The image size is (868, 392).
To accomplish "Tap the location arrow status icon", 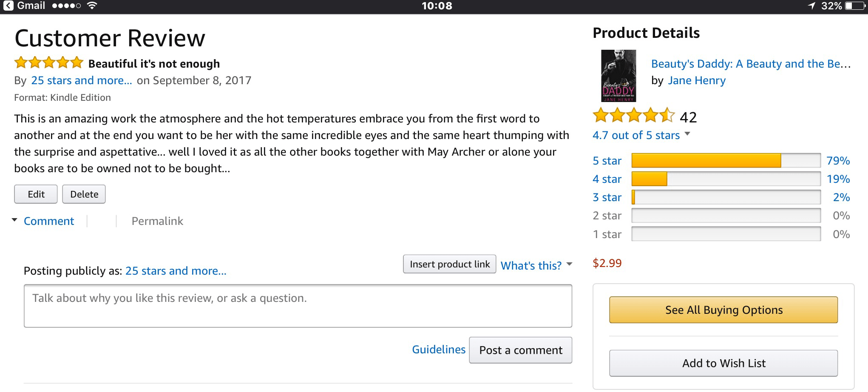I will 811,6.
